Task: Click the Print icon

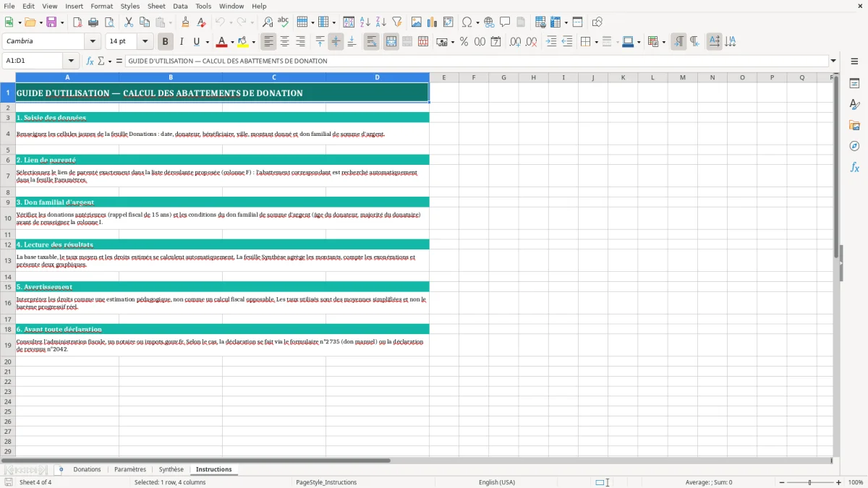Action: [x=93, y=22]
